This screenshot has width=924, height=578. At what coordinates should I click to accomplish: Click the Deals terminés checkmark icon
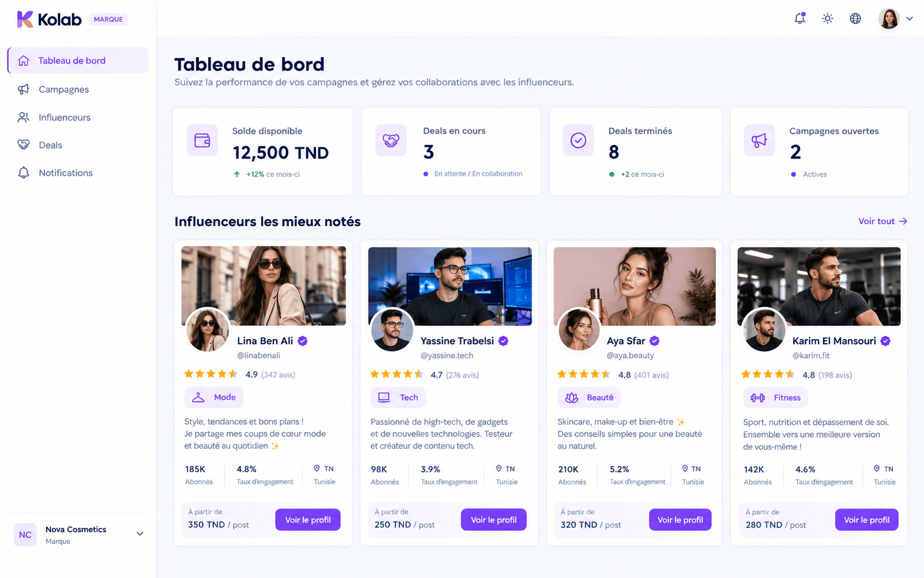pyautogui.click(x=578, y=140)
